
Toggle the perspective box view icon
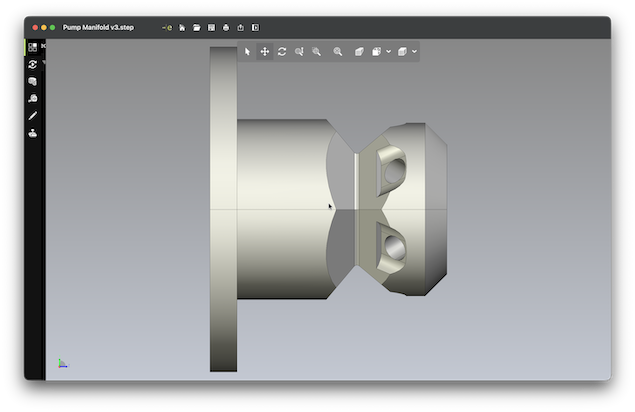pyautogui.click(x=359, y=51)
